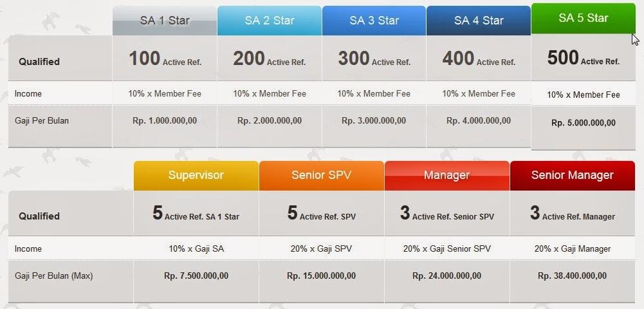Select the dark red Senior Manager header
The width and height of the screenshot is (644, 309).
(572, 175)
